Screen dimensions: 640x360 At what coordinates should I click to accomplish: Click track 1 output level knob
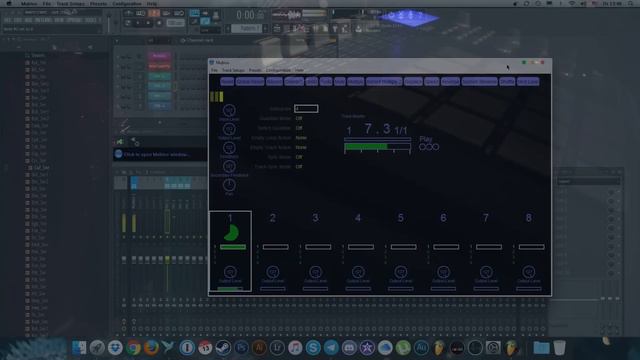pyautogui.click(x=230, y=272)
